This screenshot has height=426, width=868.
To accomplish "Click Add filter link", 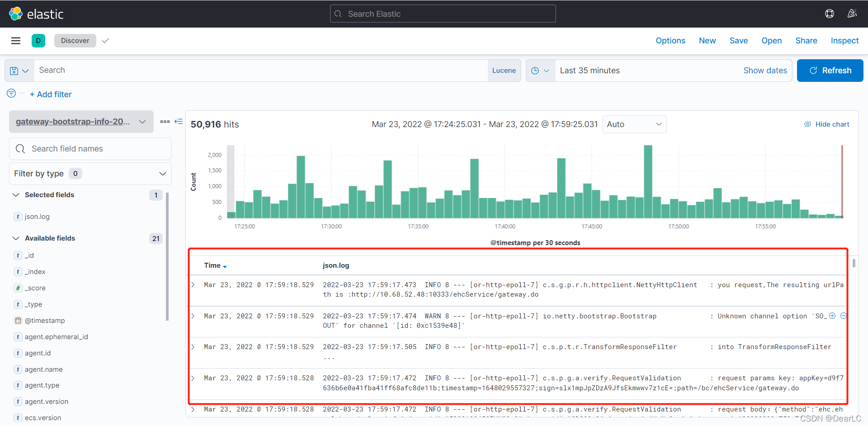I will tap(51, 95).
